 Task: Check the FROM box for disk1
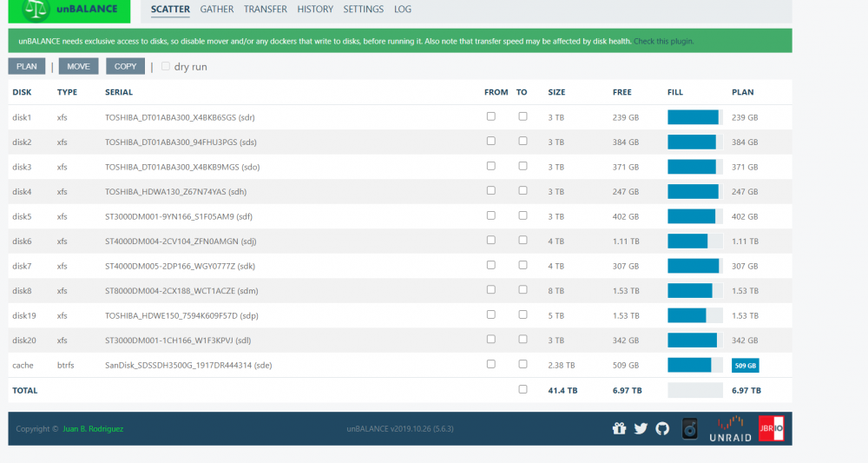click(x=491, y=116)
